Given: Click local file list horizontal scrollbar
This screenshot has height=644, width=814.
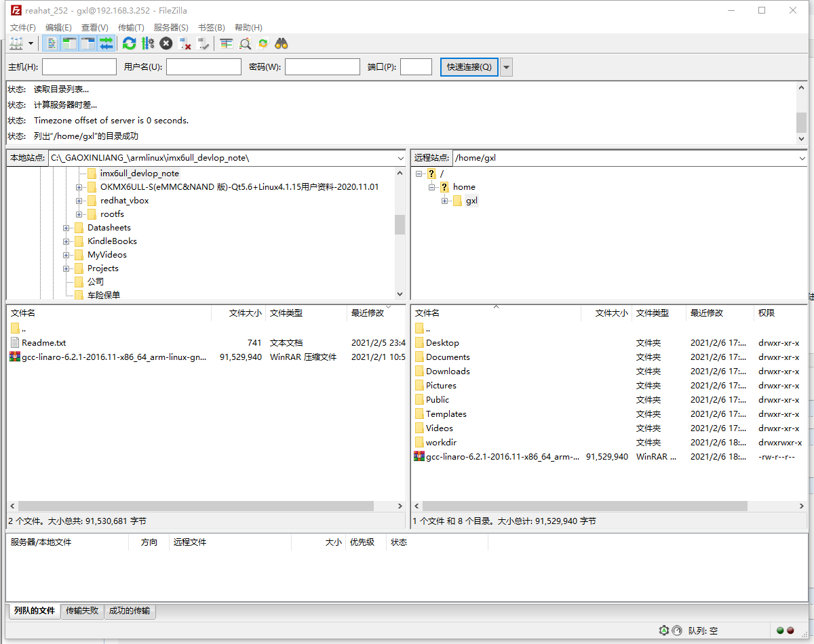Looking at the screenshot, I should click(x=196, y=506).
